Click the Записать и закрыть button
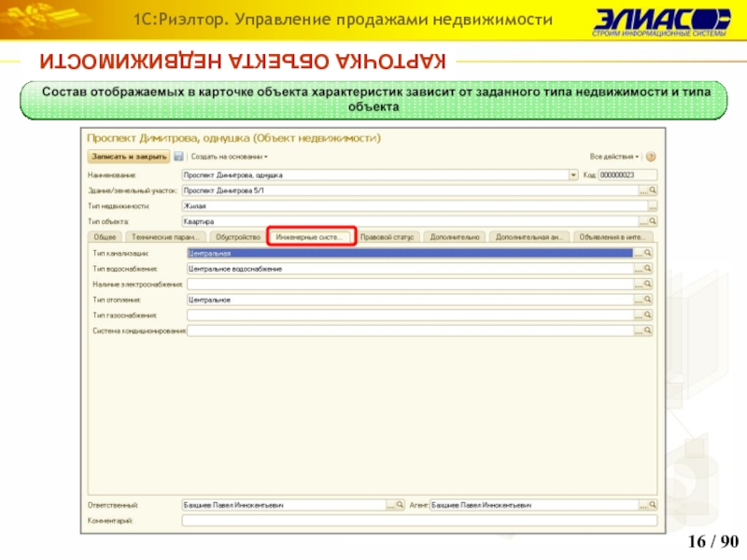The image size is (747, 560). tap(129, 157)
